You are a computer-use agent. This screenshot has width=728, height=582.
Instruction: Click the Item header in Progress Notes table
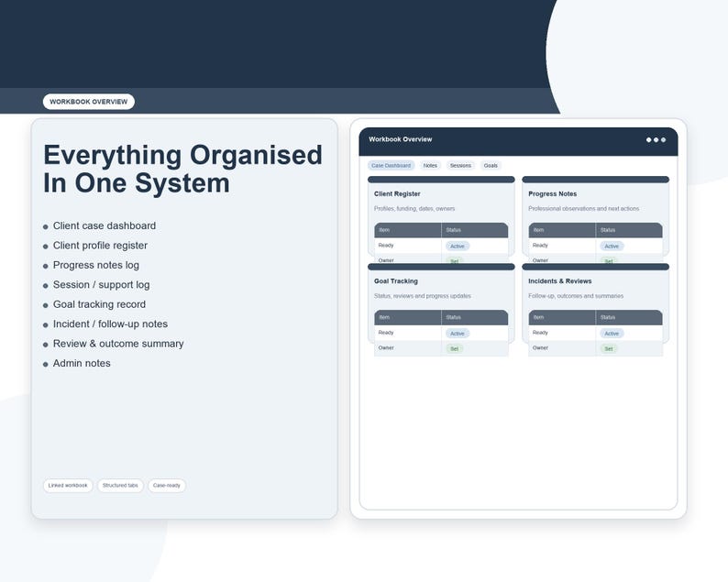coord(562,230)
